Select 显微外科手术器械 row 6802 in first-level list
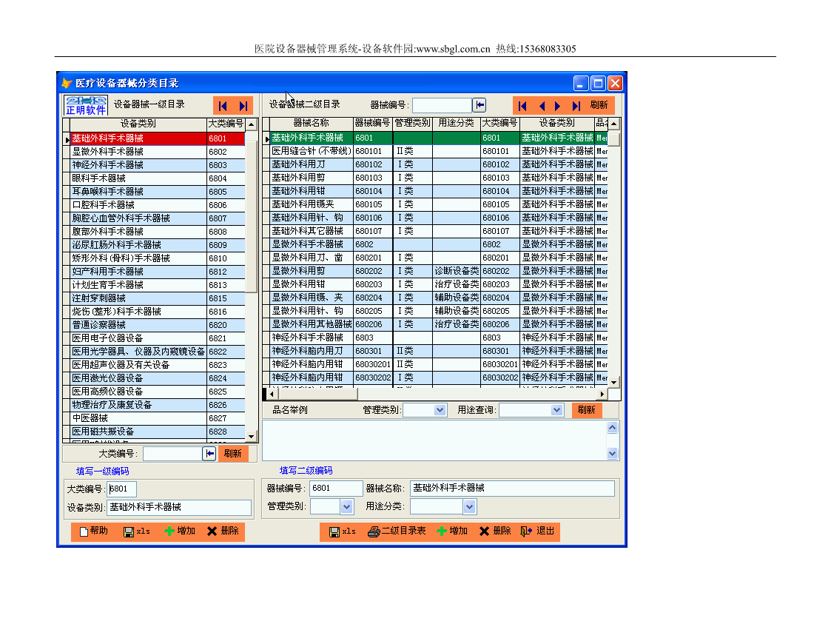831x644 pixels. point(158,152)
